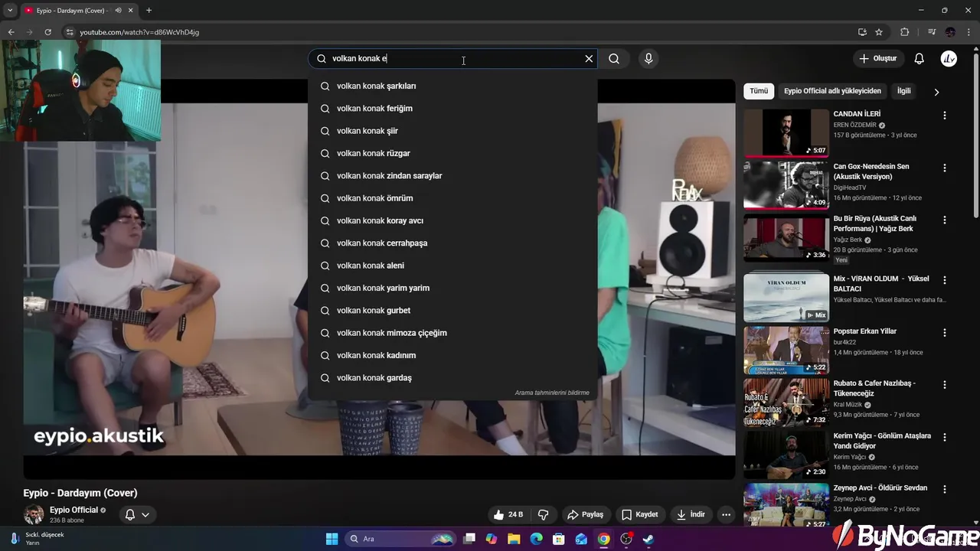
Task: Click the address bar URL
Action: (x=139, y=32)
